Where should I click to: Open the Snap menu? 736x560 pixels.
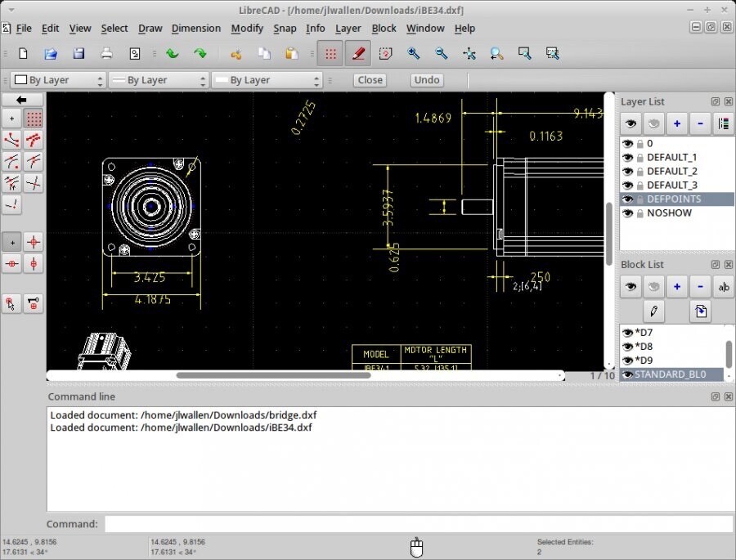(285, 28)
